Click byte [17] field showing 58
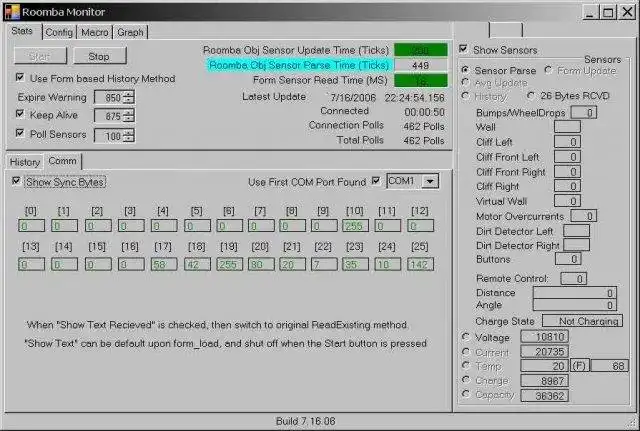Image resolution: width=640 pixels, height=431 pixels. (164, 264)
